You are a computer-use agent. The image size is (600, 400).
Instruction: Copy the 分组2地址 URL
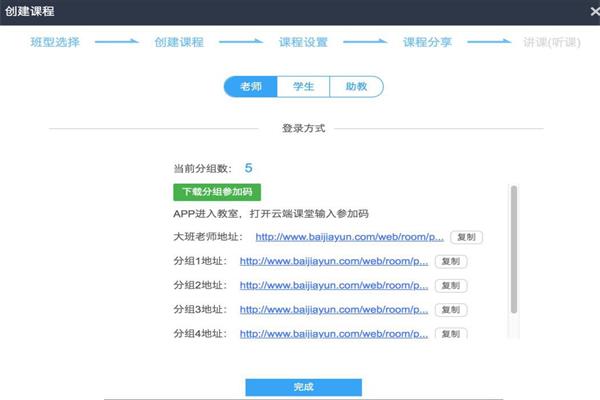point(451,285)
